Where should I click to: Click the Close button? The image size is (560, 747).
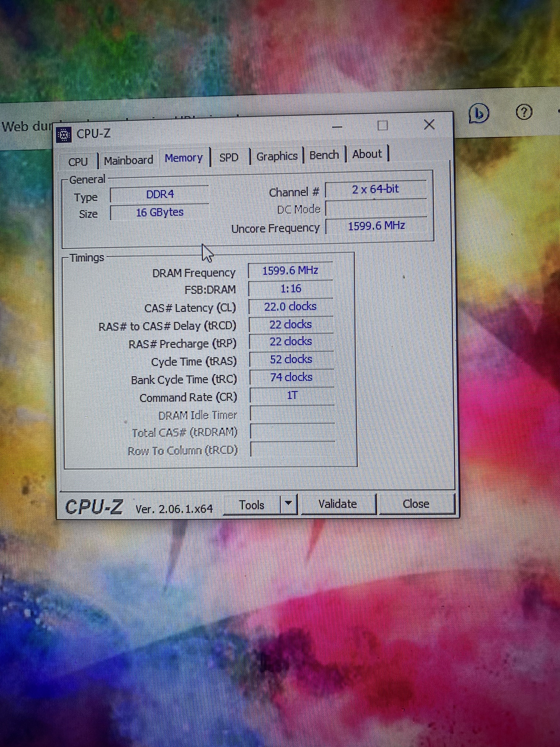pyautogui.click(x=416, y=504)
